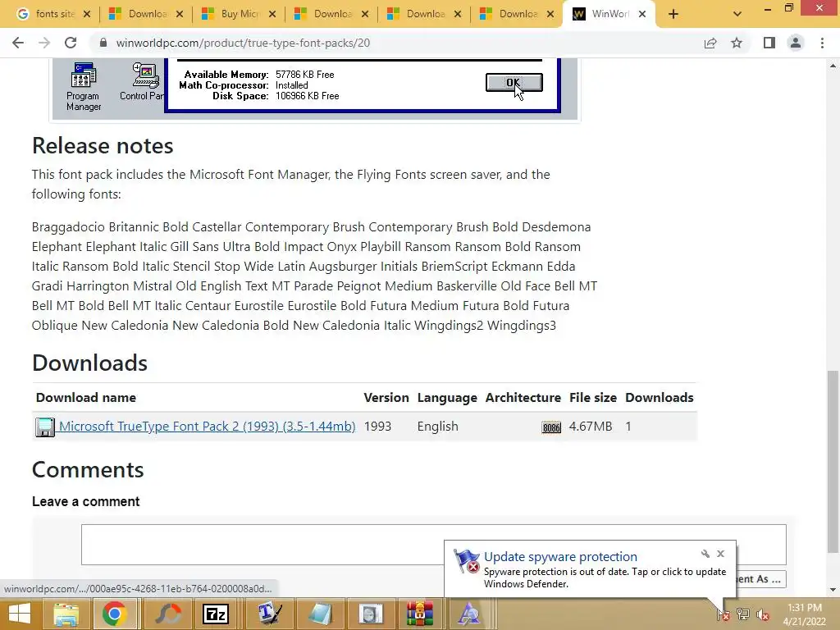The image size is (840, 630).
Task: Click the floppy disk icon beside download
Action: [45, 427]
